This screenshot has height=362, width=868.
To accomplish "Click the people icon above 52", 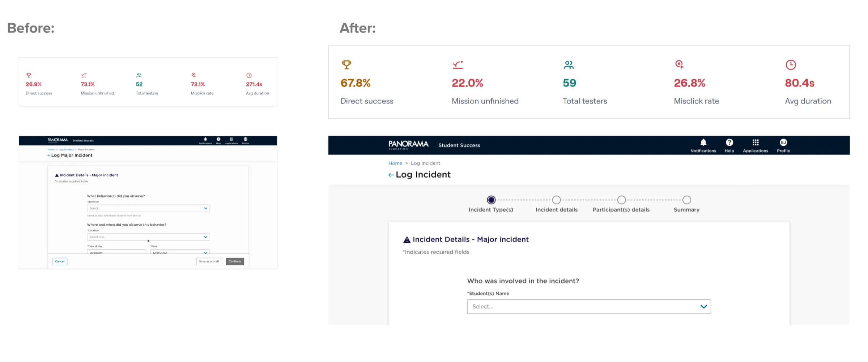I will pos(139,75).
